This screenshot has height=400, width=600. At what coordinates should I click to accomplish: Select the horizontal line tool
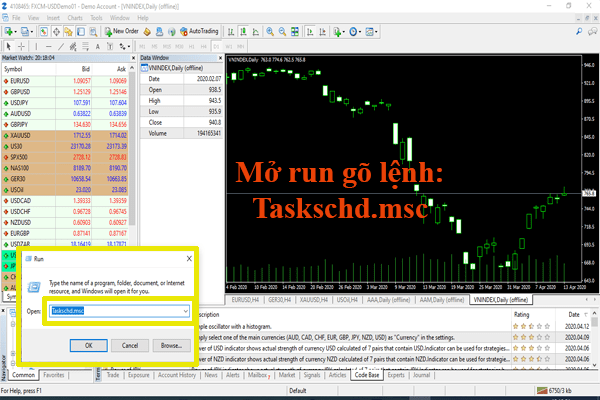click(49, 47)
